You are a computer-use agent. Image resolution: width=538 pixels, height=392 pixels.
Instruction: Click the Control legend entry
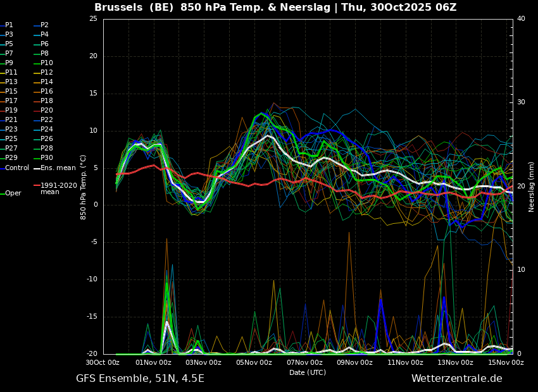(15, 168)
